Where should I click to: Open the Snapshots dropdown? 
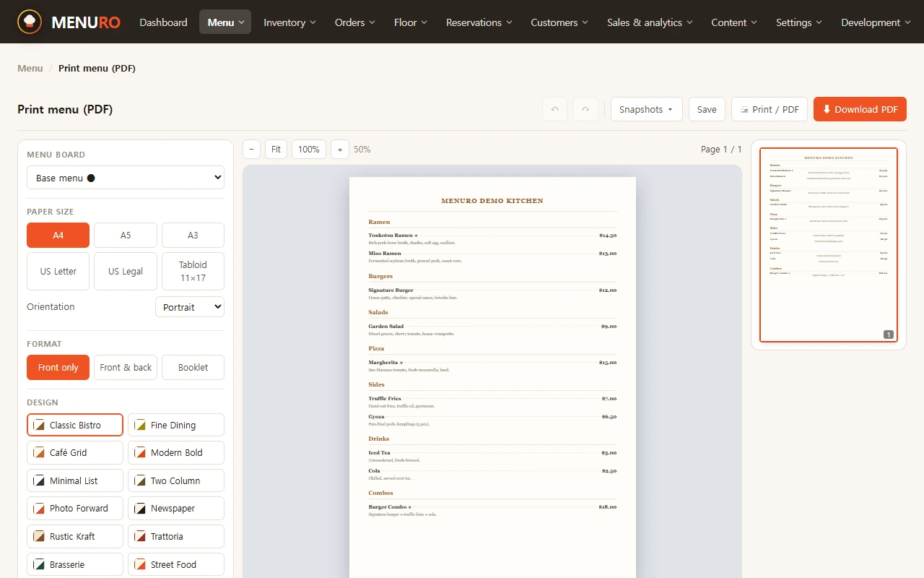tap(646, 109)
